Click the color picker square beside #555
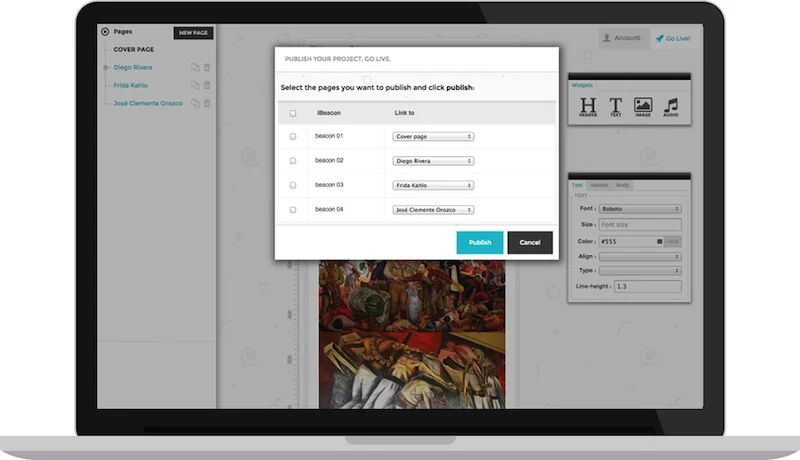Viewport: 800px width, 460px height. coord(659,241)
